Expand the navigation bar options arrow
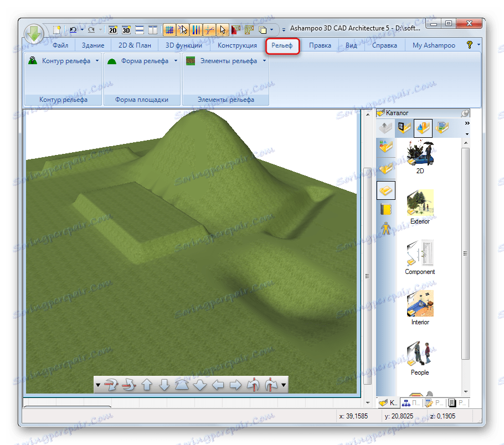Image resolution: width=504 pixels, height=445 pixels. pyautogui.click(x=284, y=384)
